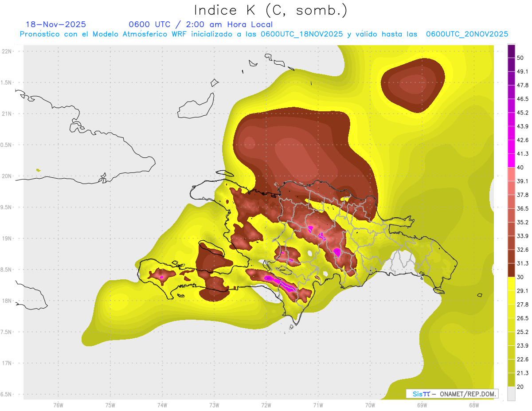Screen dimensions: 532x411
Task: Click the "71W" longitude axis label
Action: pos(318,405)
